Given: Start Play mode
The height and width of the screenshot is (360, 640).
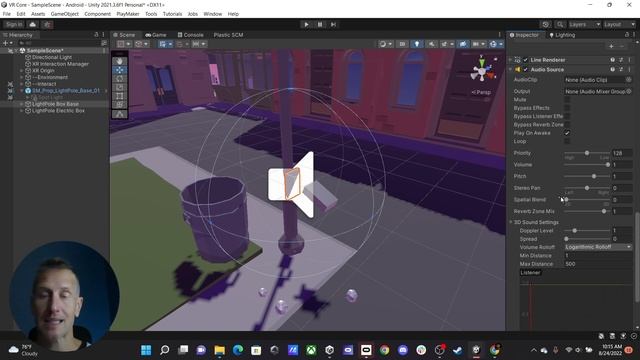Looking at the screenshot, I should click(x=306, y=24).
